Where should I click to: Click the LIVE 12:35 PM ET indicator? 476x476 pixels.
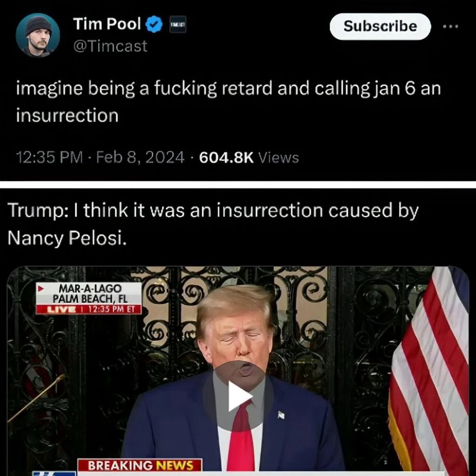[89, 309]
